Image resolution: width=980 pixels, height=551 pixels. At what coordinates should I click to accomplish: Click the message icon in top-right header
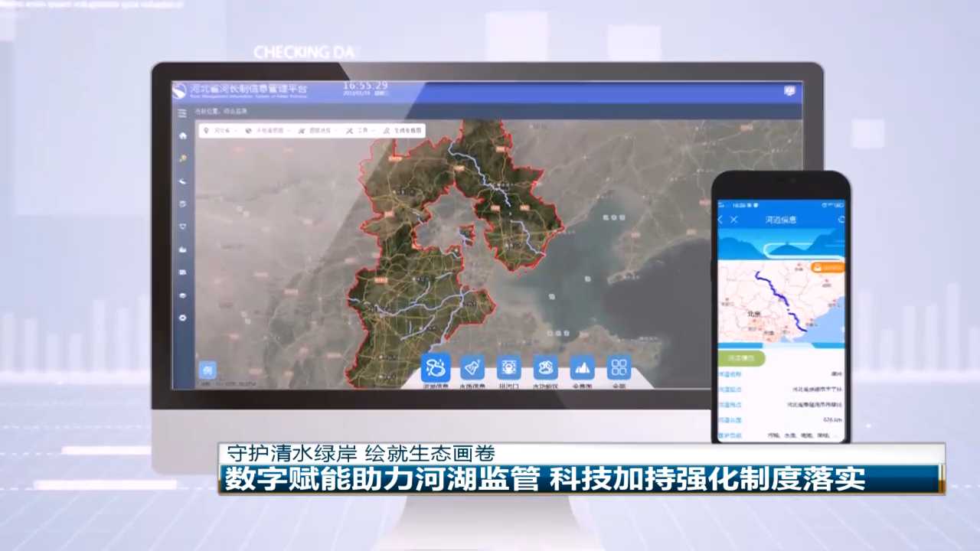[790, 91]
